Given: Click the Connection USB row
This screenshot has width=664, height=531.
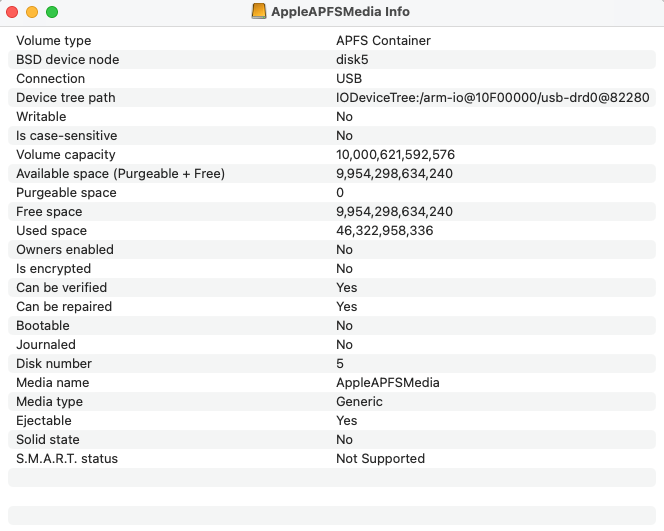Looking at the screenshot, I should click(331, 79).
